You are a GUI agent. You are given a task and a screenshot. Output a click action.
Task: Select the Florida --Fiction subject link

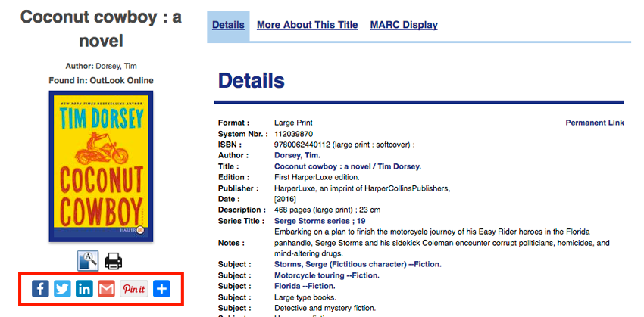point(305,286)
